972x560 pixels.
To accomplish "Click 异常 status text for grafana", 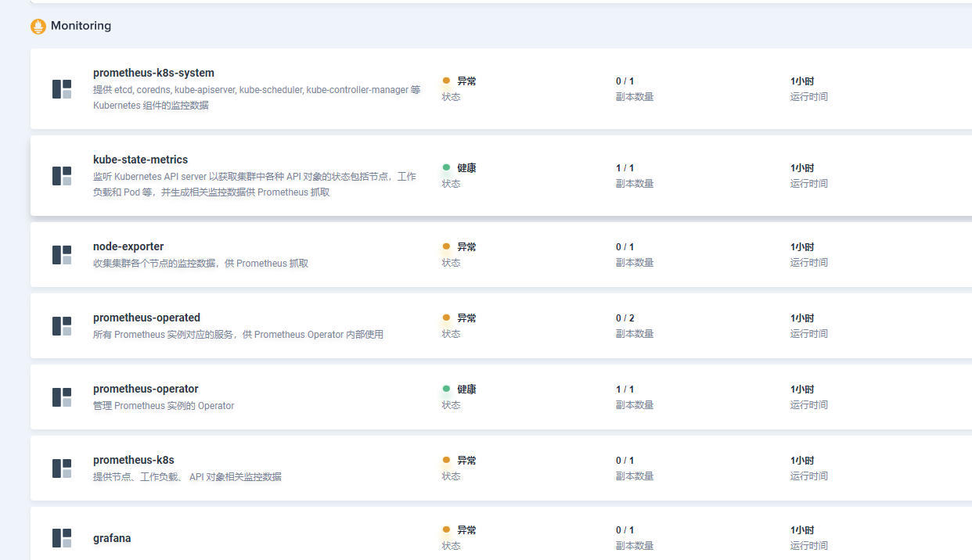I will coord(466,530).
